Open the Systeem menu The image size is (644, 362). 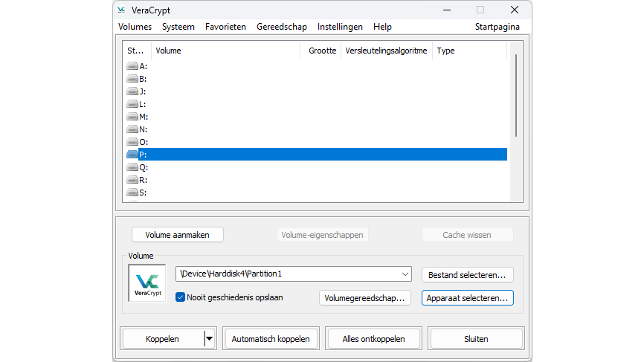tap(178, 27)
